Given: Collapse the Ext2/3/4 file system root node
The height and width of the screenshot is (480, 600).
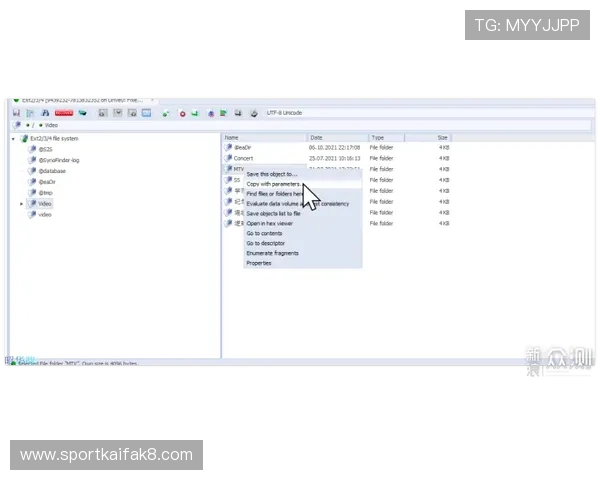Looking at the screenshot, I should click(13, 138).
